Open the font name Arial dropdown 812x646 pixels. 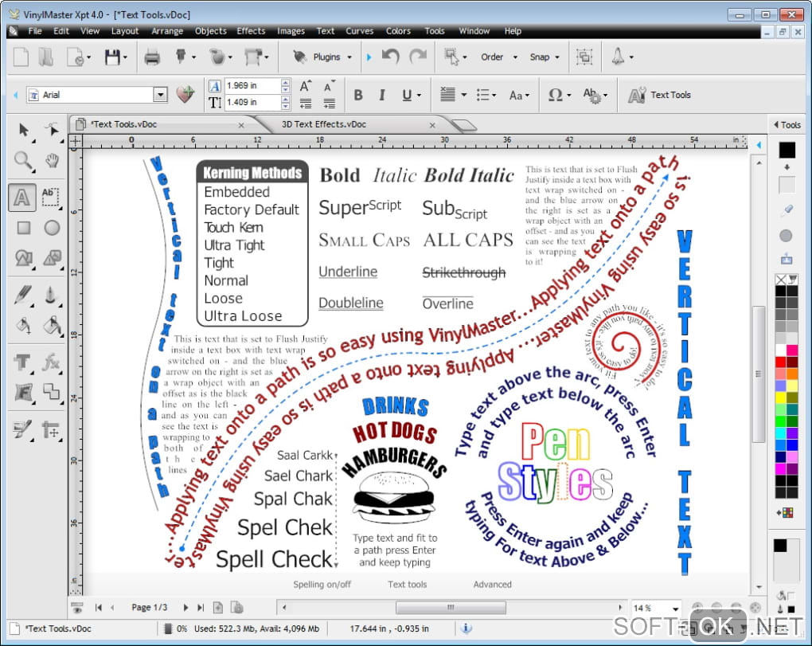coord(161,95)
